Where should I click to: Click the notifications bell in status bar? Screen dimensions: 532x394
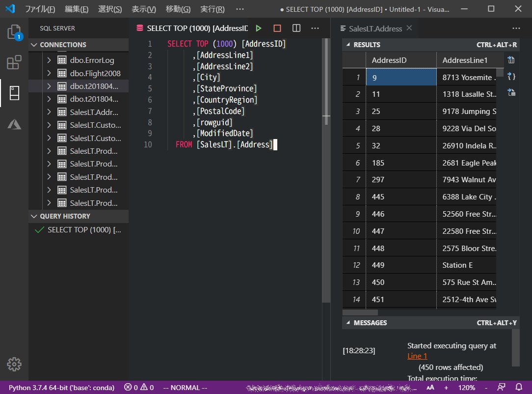coord(519,387)
